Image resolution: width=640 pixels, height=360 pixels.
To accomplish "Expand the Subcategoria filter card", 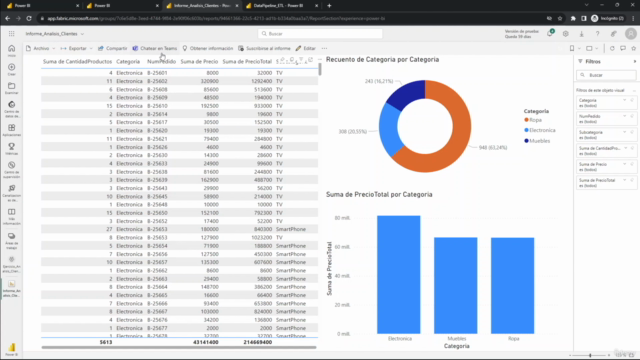I will [624, 132].
